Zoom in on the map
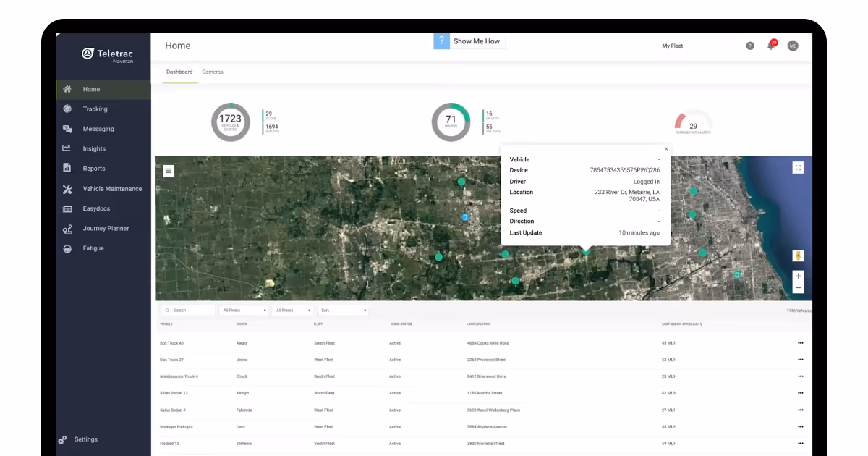The image size is (868, 456). 799,276
